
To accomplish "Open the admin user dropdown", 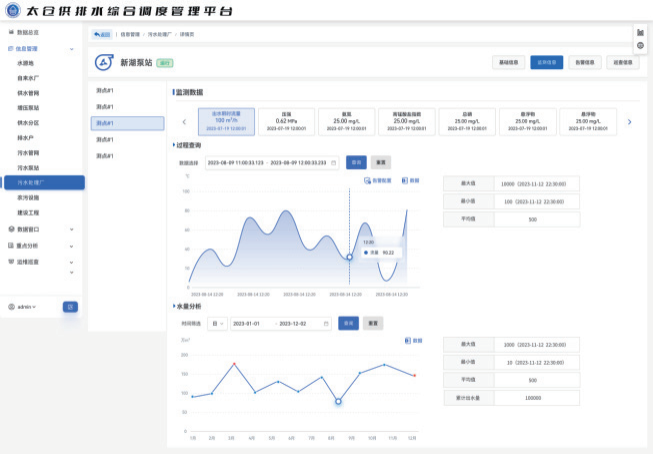I will [x=22, y=307].
